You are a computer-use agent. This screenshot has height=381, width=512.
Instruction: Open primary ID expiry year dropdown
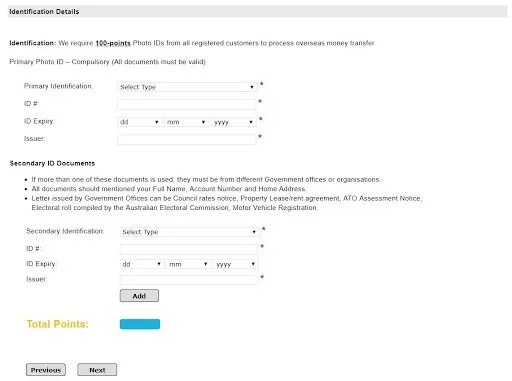coord(234,122)
